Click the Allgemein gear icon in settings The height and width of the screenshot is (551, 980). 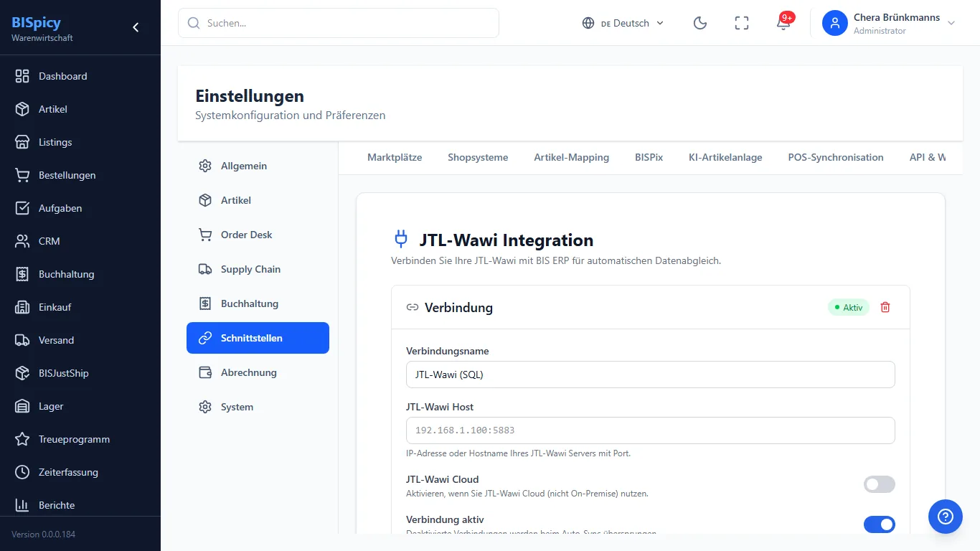[x=205, y=166]
